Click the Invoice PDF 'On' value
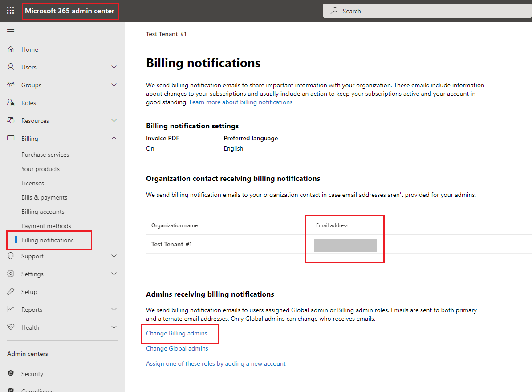 pyautogui.click(x=150, y=149)
